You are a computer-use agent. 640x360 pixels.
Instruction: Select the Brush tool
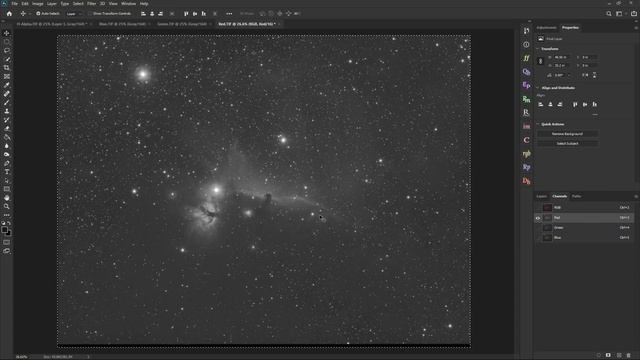[x=7, y=102]
